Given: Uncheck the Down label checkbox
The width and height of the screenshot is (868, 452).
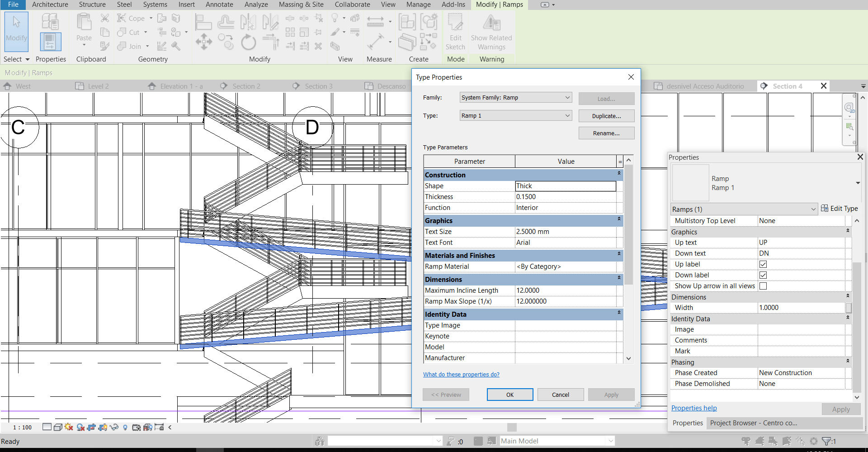Looking at the screenshot, I should (x=764, y=275).
